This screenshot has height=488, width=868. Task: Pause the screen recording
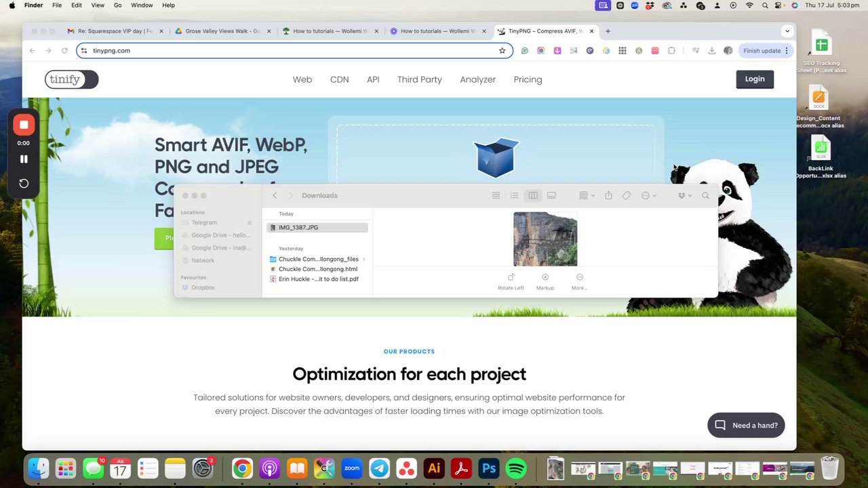24,159
